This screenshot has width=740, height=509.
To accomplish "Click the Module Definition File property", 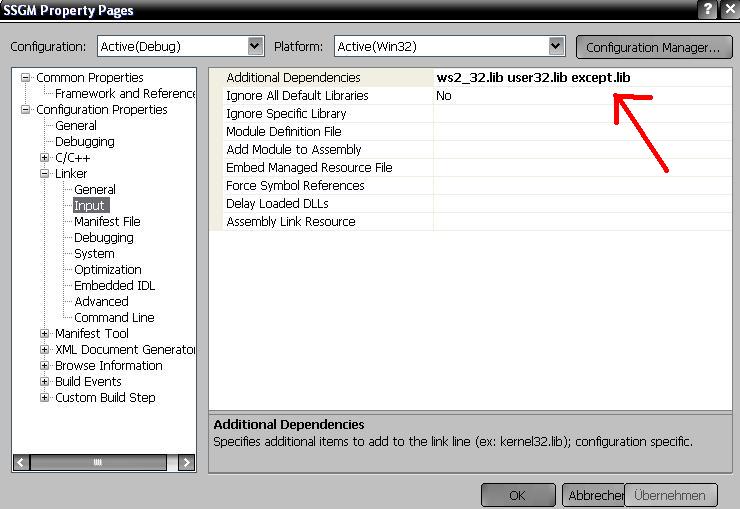I will pyautogui.click(x=283, y=132).
